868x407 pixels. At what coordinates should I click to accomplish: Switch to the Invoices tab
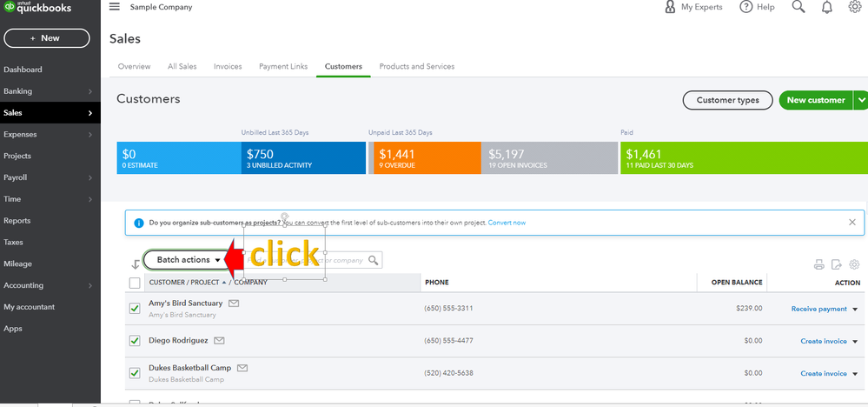[x=228, y=66]
